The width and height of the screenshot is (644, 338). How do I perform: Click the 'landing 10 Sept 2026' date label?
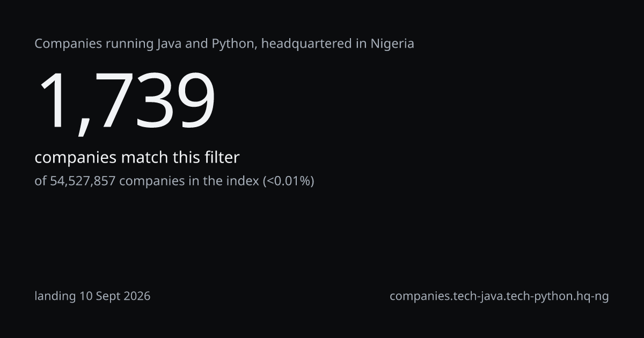(x=92, y=296)
